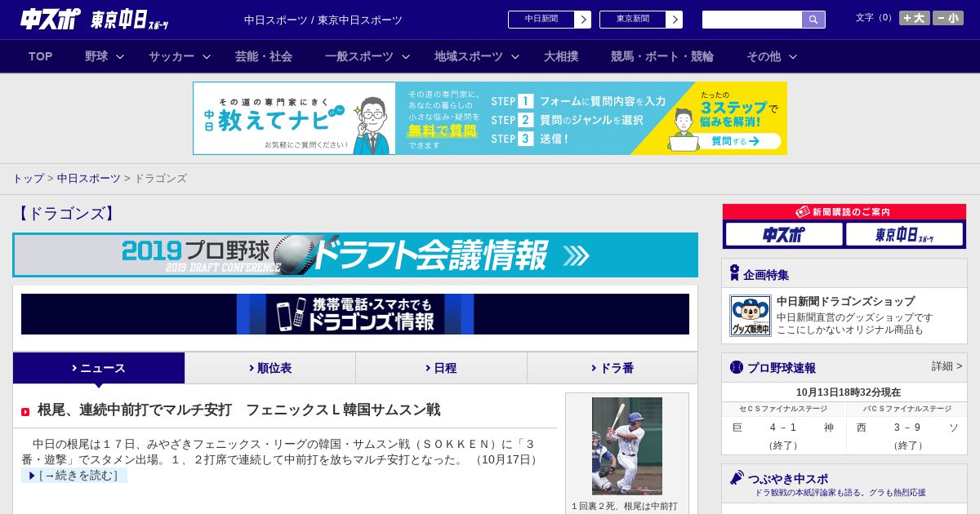Decrease text size with −小 button
This screenshot has height=514, width=980.
tap(948, 18)
